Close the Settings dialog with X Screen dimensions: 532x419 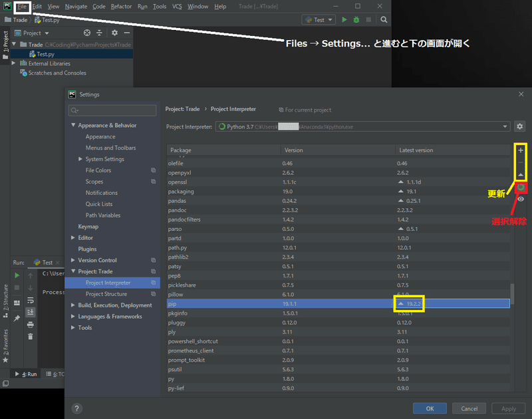tap(521, 94)
